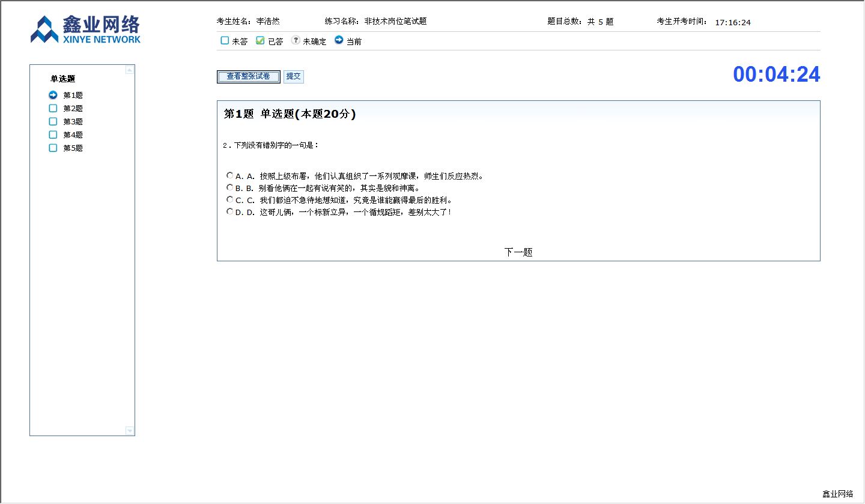
Task: Click the 已答 green check legend icon
Action: click(x=260, y=40)
